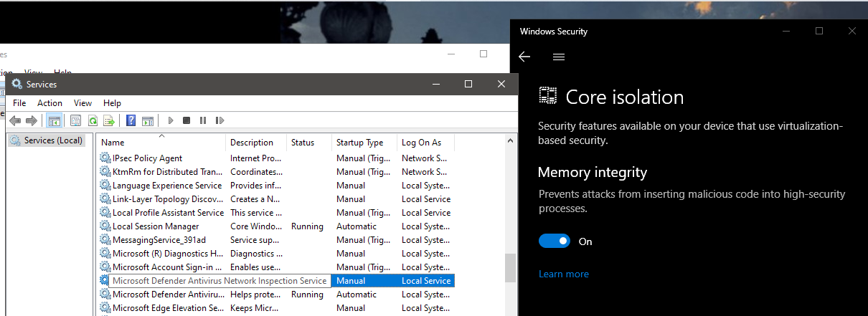This screenshot has width=868, height=316.
Task: Click the Refresh toolbar icon in Services
Action: coord(93,120)
